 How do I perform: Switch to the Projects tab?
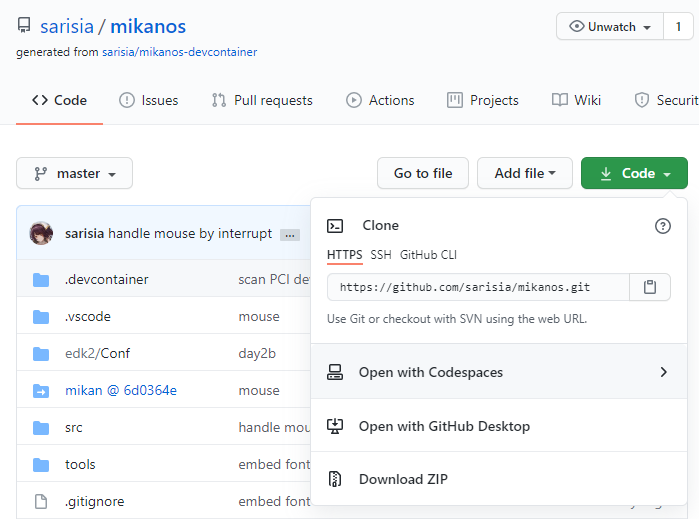coord(483,100)
